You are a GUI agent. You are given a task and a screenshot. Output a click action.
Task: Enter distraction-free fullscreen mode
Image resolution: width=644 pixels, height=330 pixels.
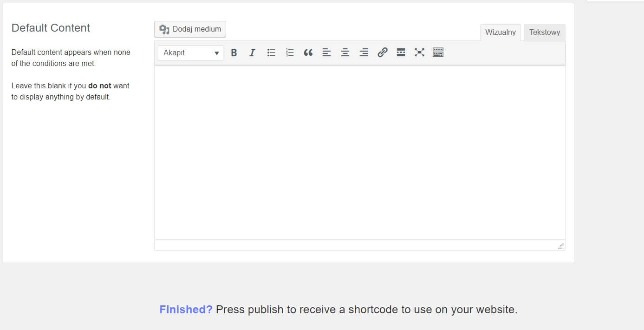(x=419, y=52)
